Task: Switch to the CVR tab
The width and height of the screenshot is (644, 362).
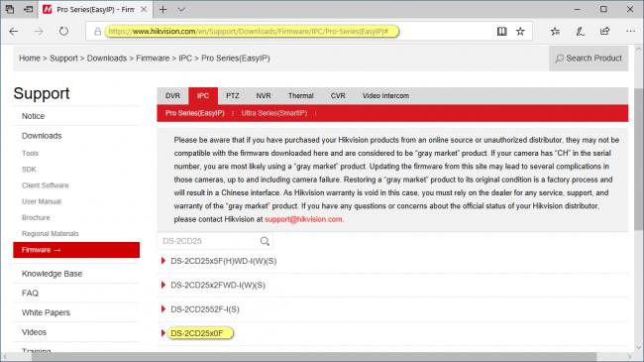Action: tap(338, 96)
